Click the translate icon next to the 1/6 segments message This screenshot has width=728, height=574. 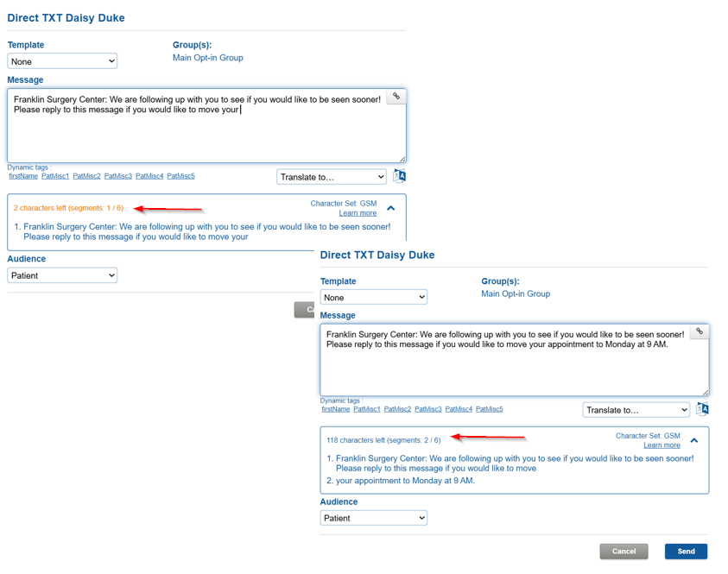(x=399, y=176)
